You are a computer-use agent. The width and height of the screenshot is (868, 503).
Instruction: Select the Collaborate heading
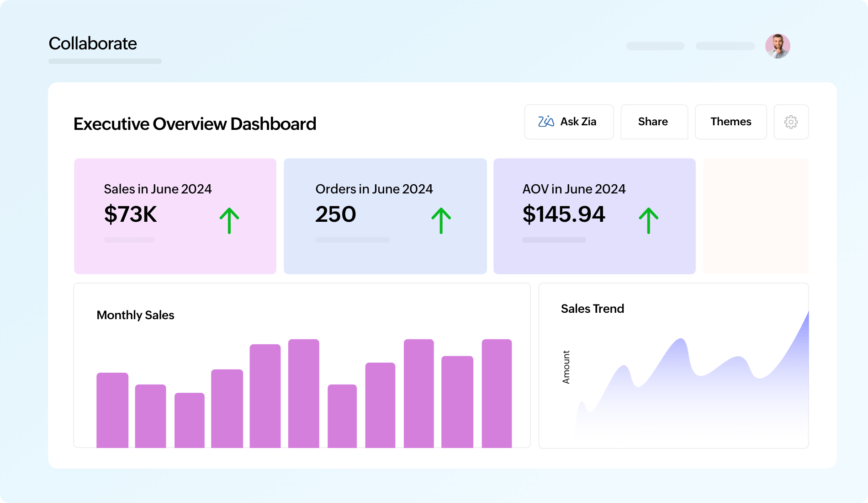93,43
